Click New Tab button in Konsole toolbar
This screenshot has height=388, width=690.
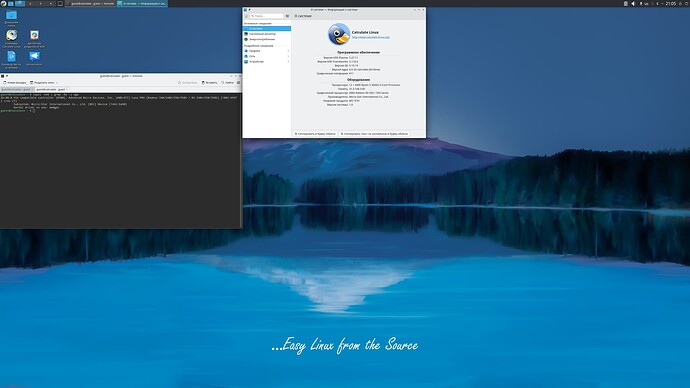point(15,83)
